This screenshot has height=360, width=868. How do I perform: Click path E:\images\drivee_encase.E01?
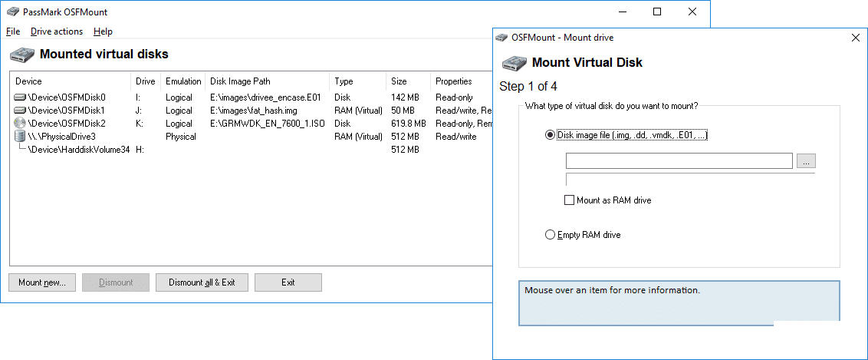(x=266, y=97)
